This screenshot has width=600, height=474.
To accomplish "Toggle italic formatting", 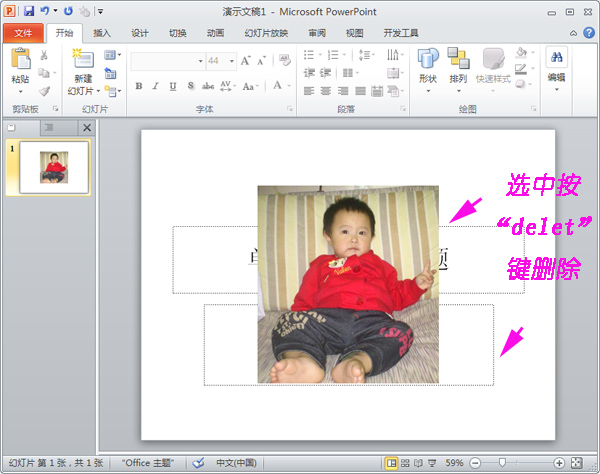I will tap(155, 86).
